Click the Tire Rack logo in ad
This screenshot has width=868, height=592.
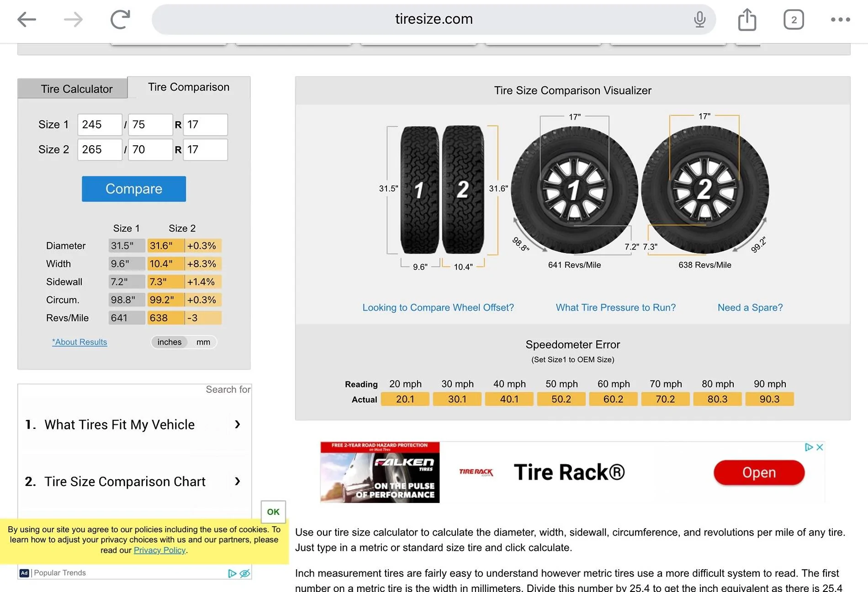[x=476, y=472]
